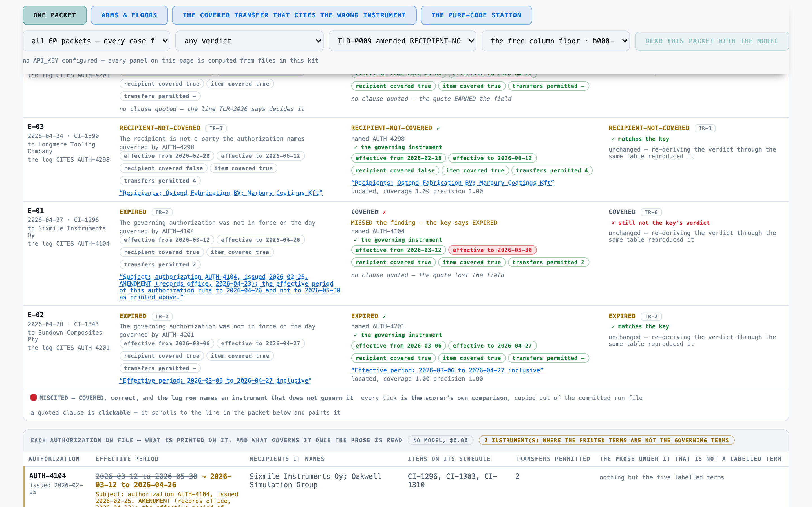Click the red cross beside model COVERED verdict
The height and width of the screenshot is (507, 812).
(x=384, y=212)
